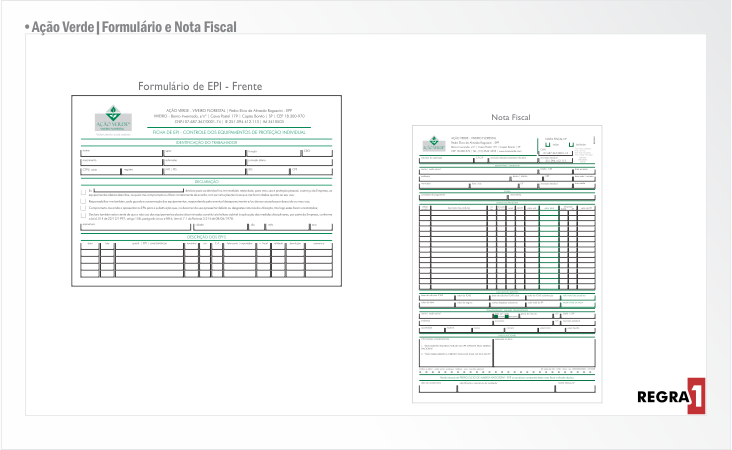Click the 'DESCRIÇÃO DOS EPI'S' section header
732x450 pixels.
(206, 237)
